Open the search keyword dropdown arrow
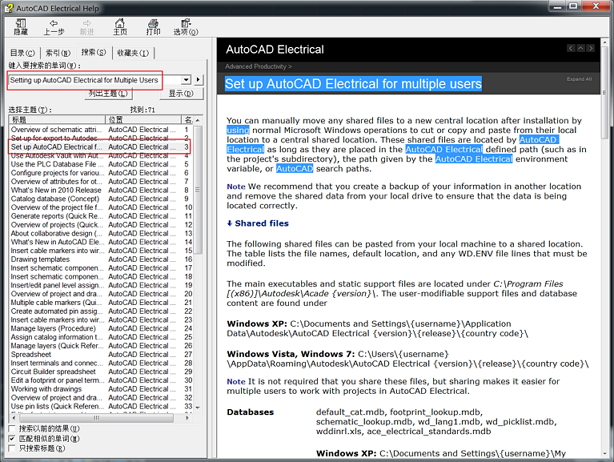The image size is (614, 462). tap(186, 80)
